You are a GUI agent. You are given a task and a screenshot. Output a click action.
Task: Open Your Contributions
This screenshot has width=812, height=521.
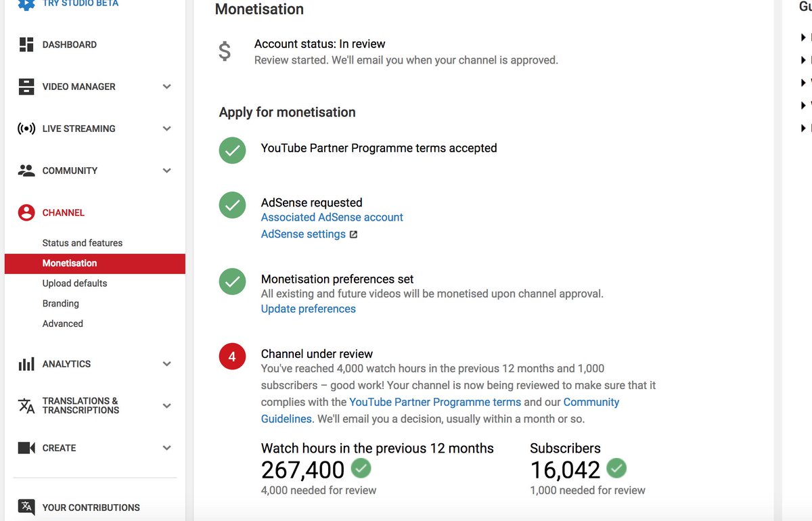tap(91, 507)
